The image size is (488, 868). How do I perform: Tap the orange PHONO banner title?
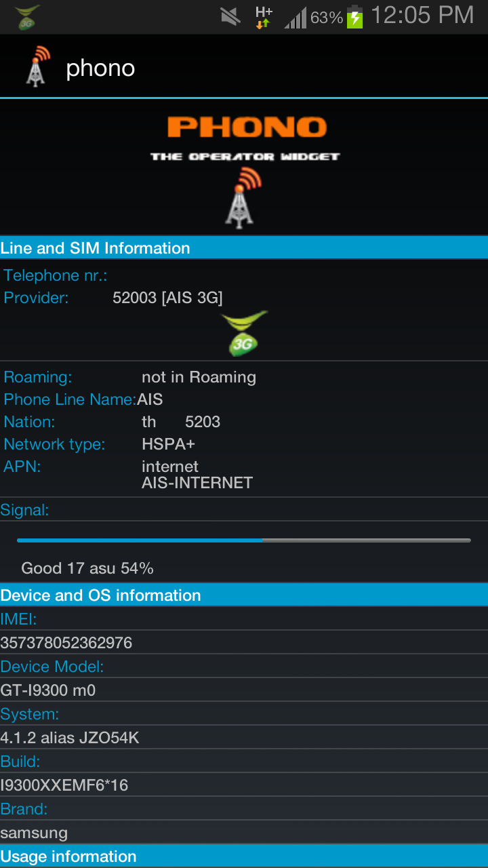coord(247,127)
